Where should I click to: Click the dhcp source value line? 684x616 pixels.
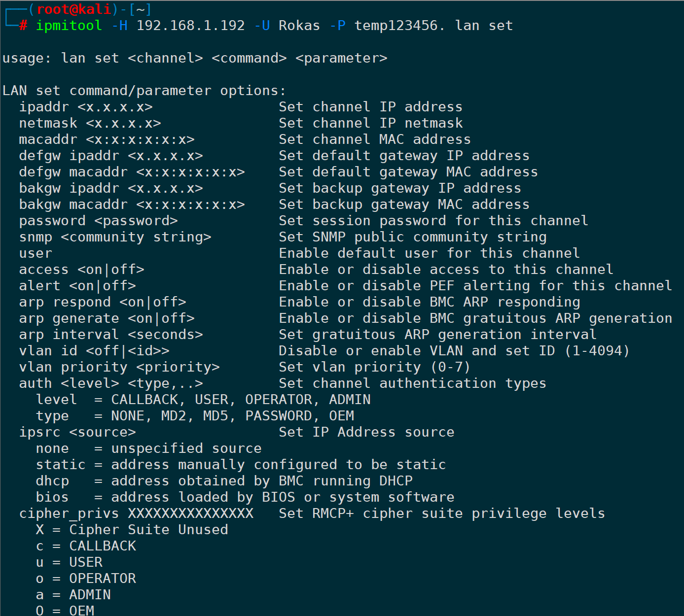224,481
